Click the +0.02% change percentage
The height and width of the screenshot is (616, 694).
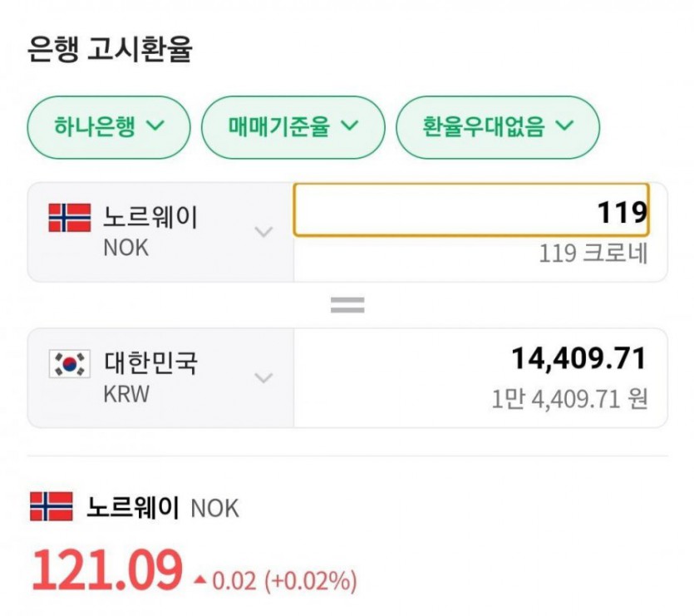tap(311, 580)
